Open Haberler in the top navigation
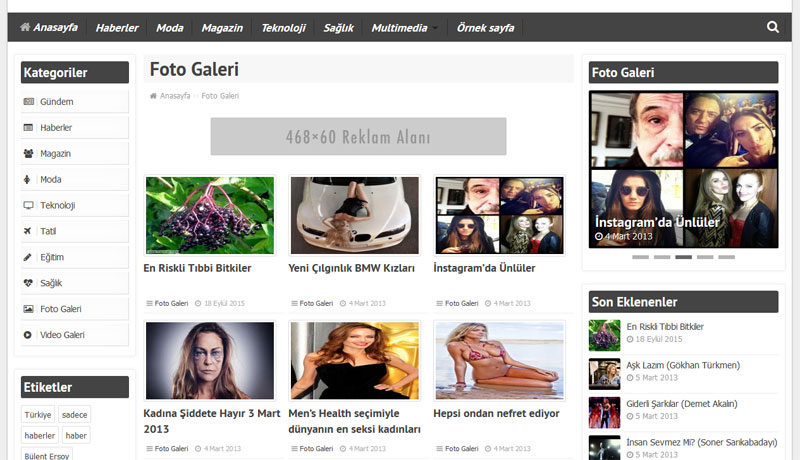Screen dimensions: 800x460 pyautogui.click(x=117, y=28)
